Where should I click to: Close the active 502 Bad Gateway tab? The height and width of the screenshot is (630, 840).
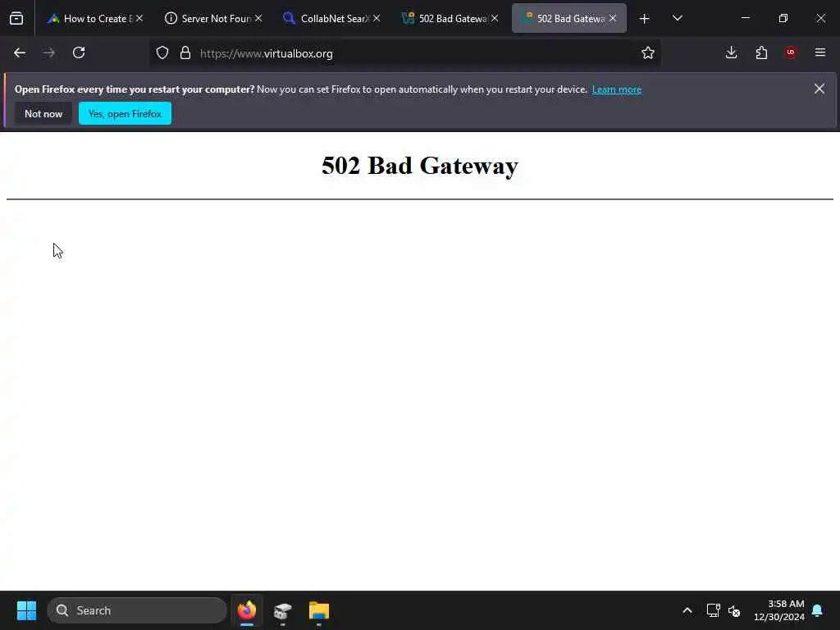[x=612, y=18]
